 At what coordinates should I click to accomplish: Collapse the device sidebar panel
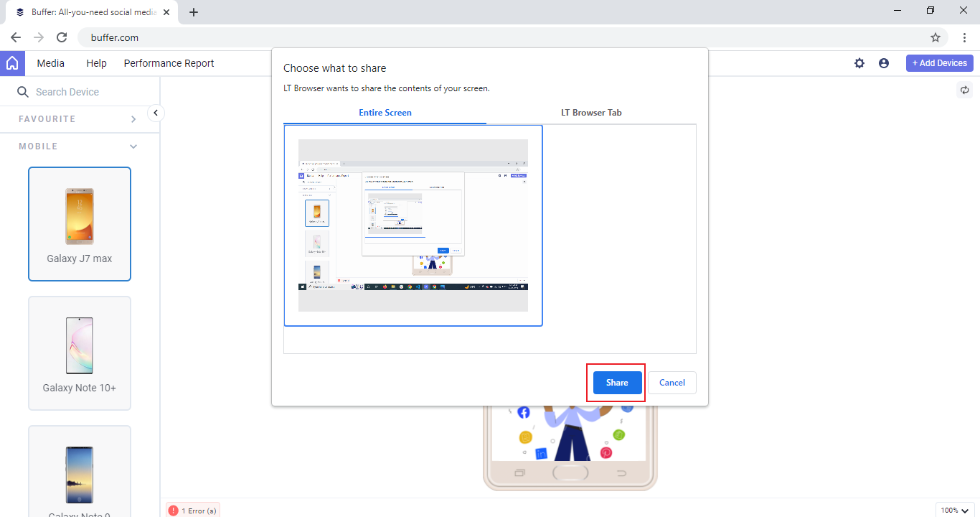[x=156, y=113]
